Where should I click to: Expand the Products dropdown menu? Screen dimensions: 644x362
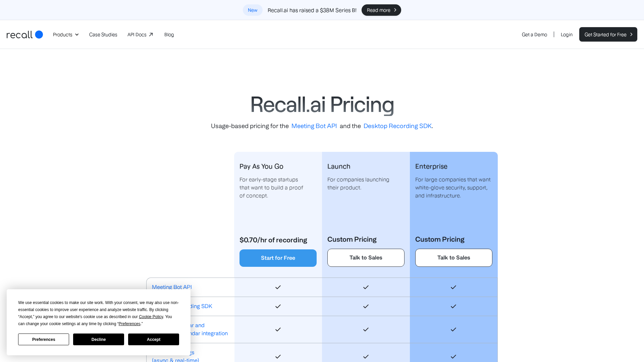coord(66,35)
